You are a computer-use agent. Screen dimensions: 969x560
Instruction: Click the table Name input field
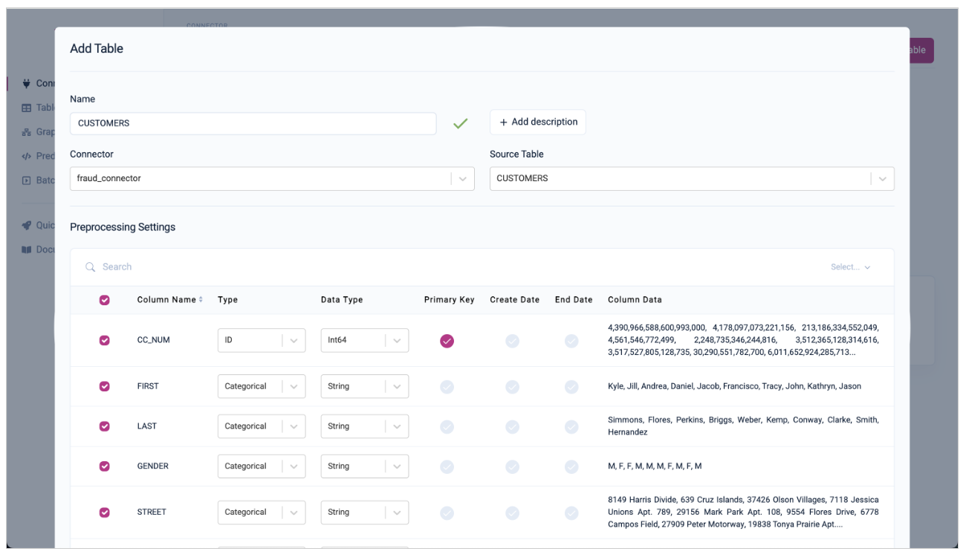coord(253,123)
